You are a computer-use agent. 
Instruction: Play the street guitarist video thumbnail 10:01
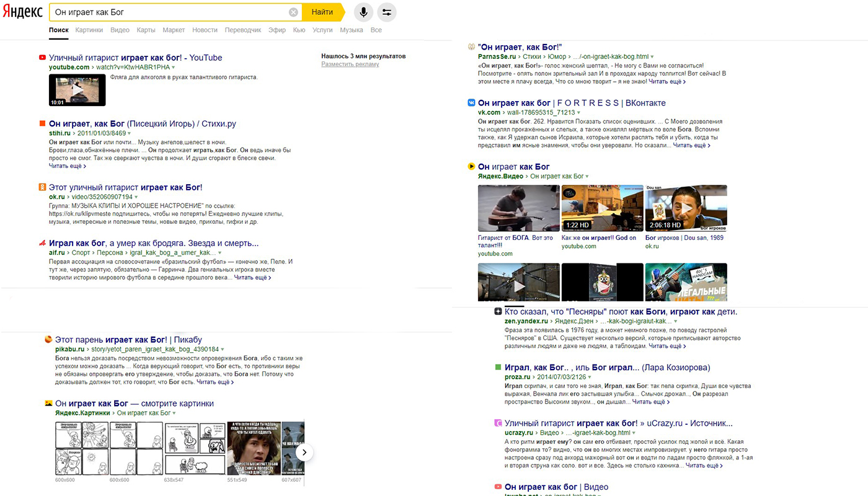pos(77,91)
